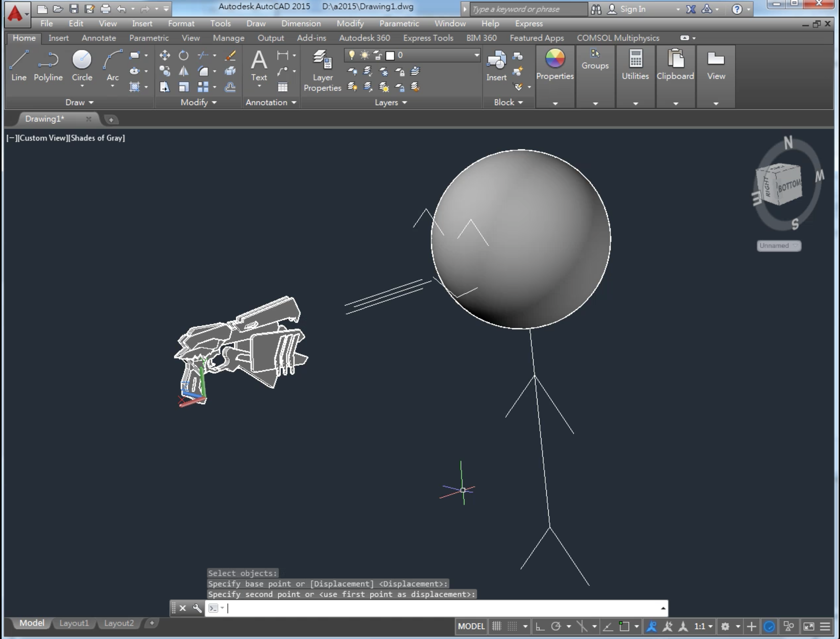The width and height of the screenshot is (840, 639).
Task: Select the Mirror tool
Action: tap(183, 71)
